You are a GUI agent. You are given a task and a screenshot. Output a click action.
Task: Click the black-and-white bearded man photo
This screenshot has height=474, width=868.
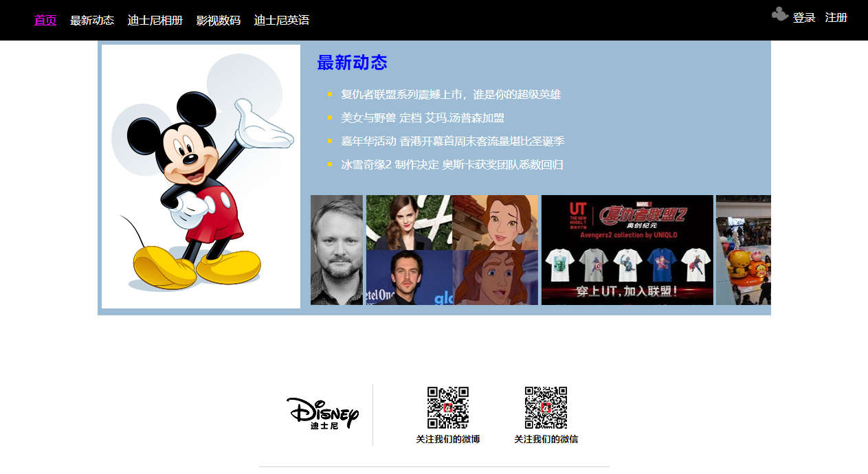337,250
